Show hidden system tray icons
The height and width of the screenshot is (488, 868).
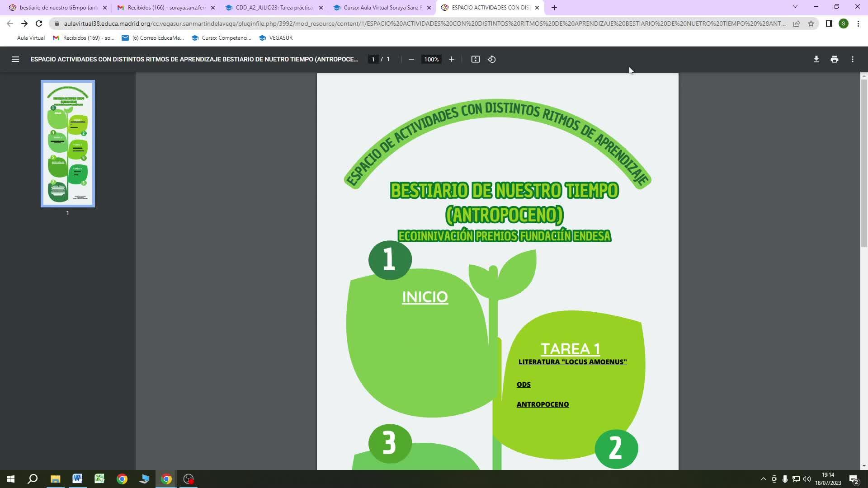point(763,479)
